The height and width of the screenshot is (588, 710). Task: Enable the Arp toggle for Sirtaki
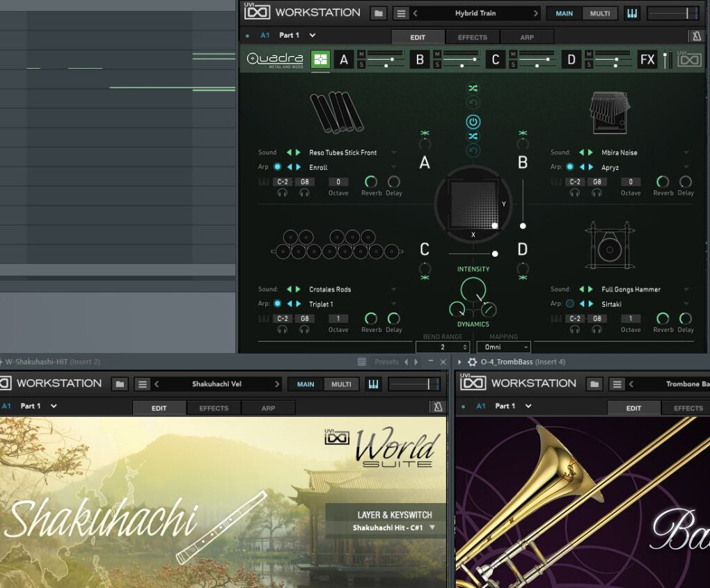point(570,304)
